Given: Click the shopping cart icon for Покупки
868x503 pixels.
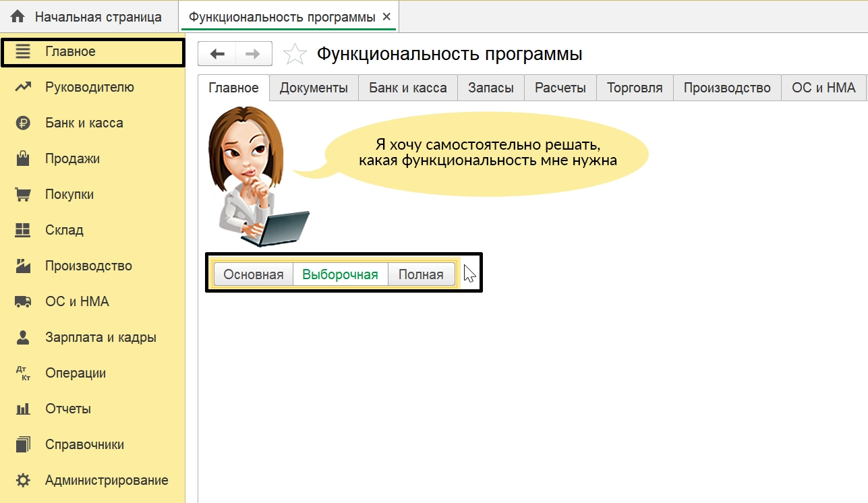Looking at the screenshot, I should pyautogui.click(x=24, y=195).
